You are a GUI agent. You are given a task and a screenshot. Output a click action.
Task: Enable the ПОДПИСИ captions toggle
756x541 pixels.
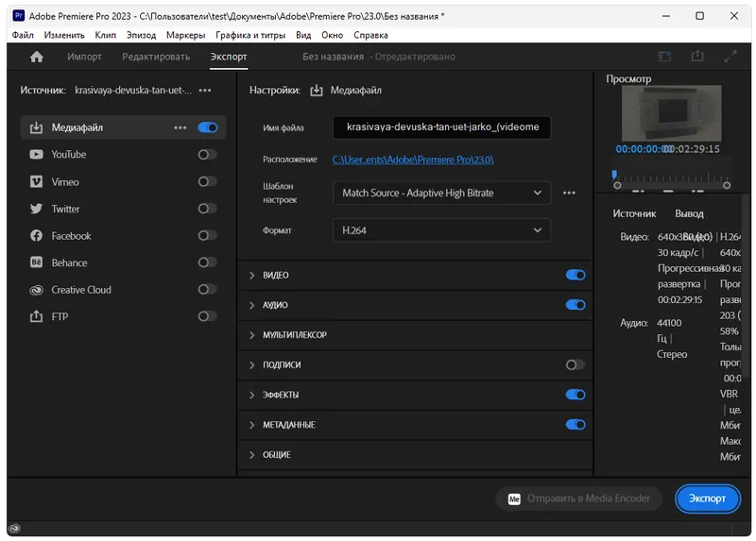coord(575,365)
